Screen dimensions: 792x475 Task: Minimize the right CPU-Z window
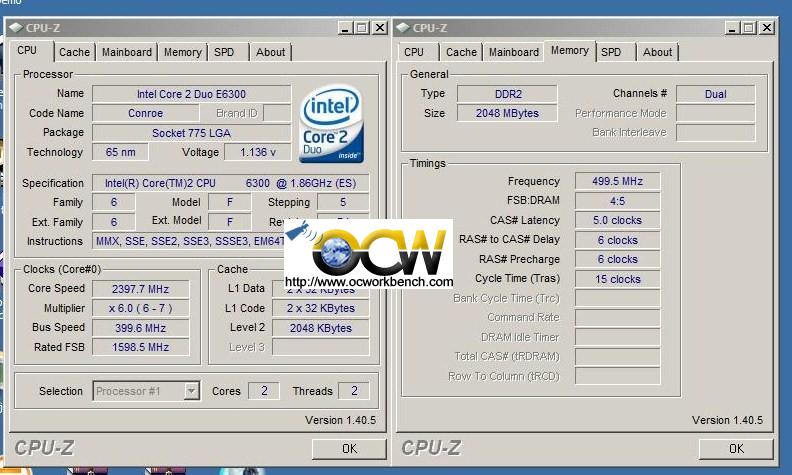(732, 28)
